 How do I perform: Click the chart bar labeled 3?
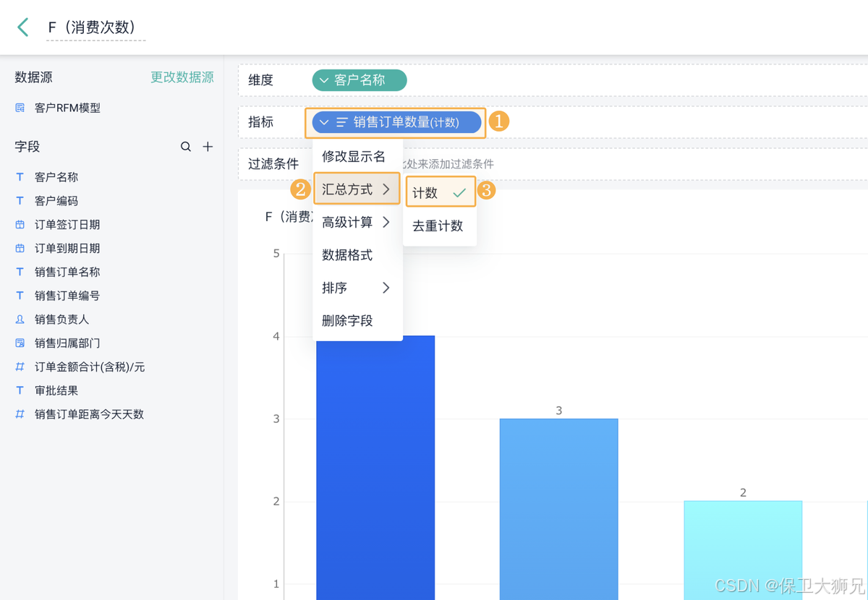pyautogui.click(x=559, y=509)
